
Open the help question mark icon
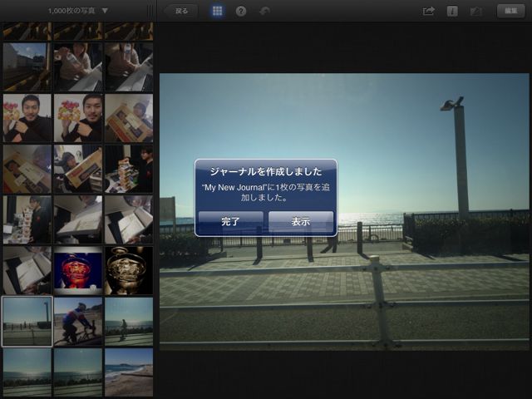point(241,12)
